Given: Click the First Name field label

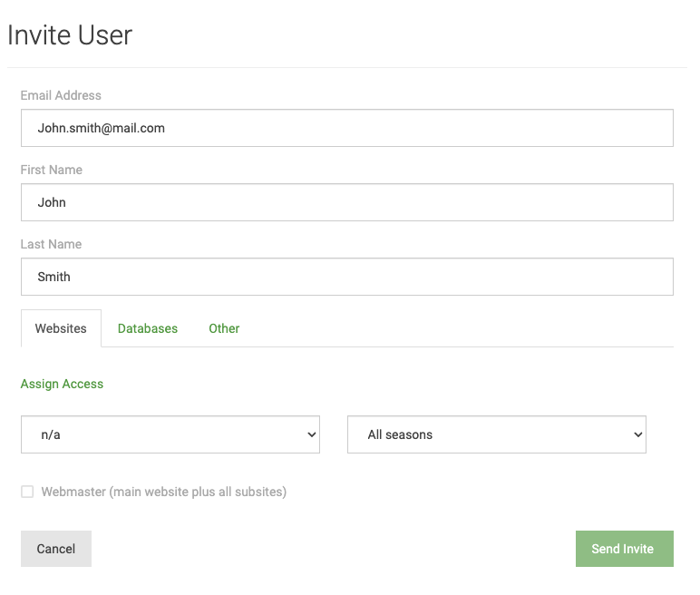Looking at the screenshot, I should tap(52, 170).
